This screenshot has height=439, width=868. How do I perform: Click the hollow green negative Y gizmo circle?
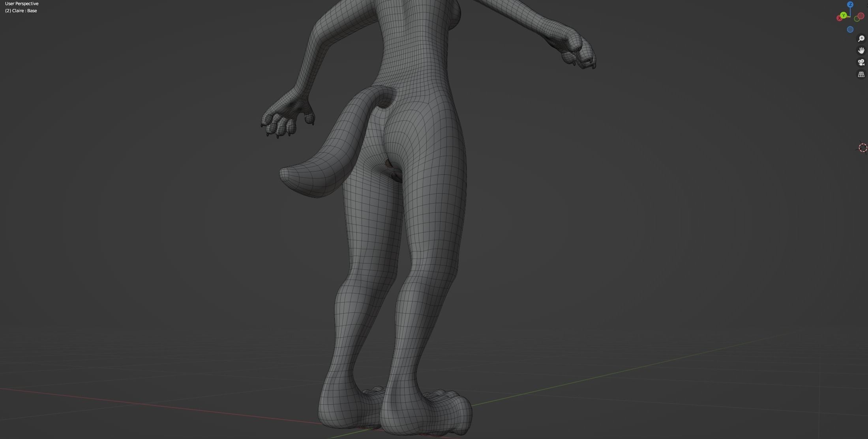[857, 19]
